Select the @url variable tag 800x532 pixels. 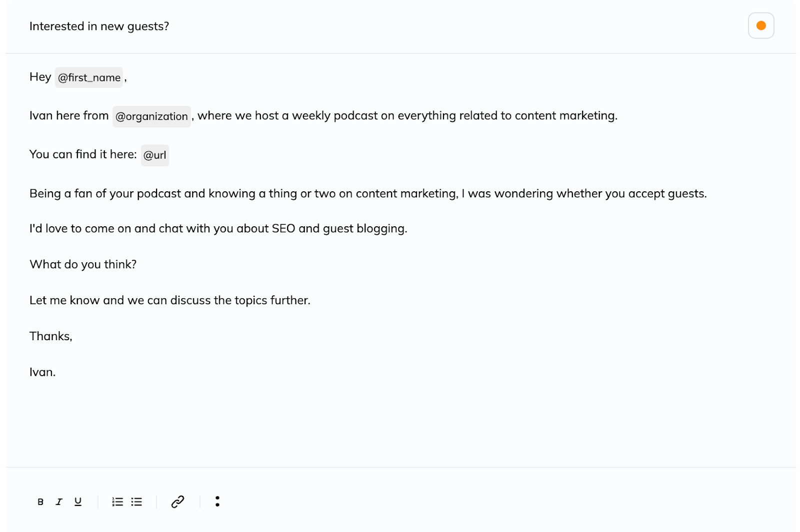click(155, 155)
